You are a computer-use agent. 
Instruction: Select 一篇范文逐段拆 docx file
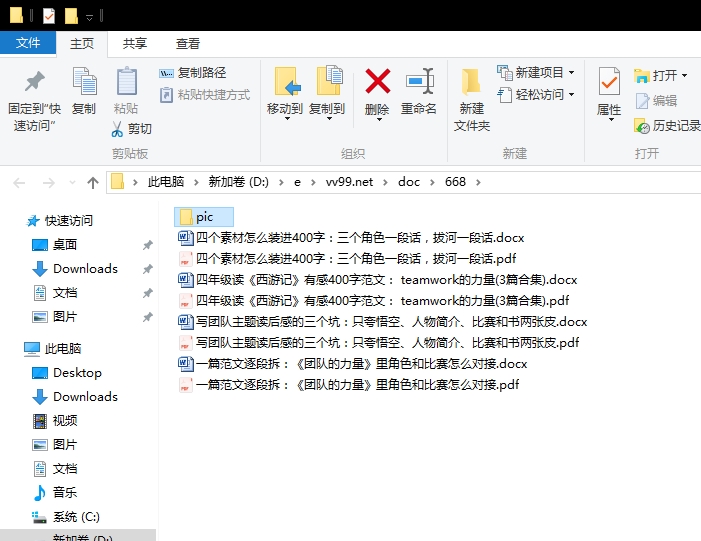pyautogui.click(x=353, y=363)
